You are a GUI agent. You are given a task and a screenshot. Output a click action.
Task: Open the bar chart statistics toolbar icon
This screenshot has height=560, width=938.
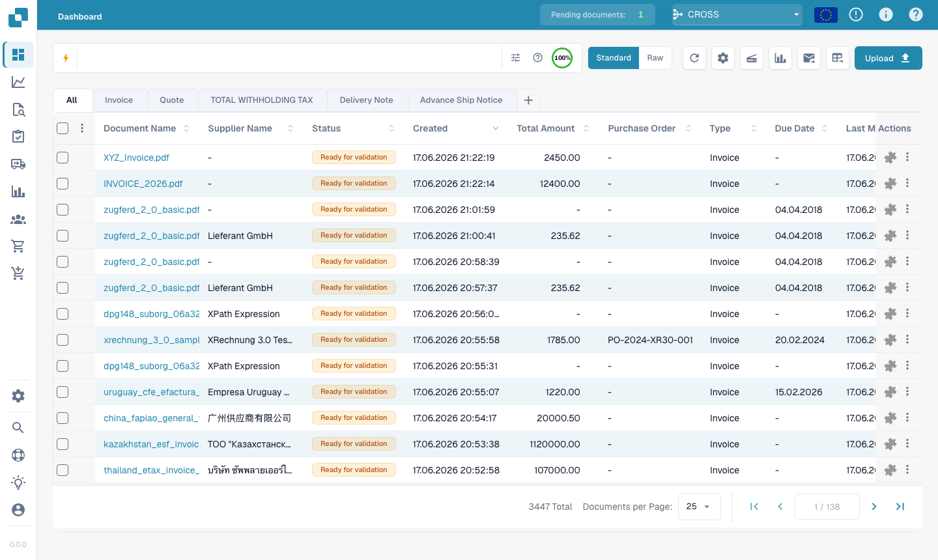coord(780,58)
